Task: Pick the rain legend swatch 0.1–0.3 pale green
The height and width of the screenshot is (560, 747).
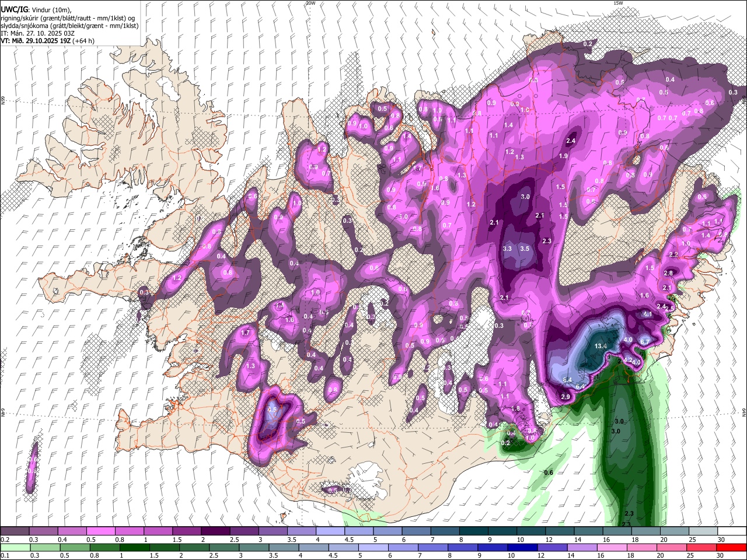Action: click(15, 547)
